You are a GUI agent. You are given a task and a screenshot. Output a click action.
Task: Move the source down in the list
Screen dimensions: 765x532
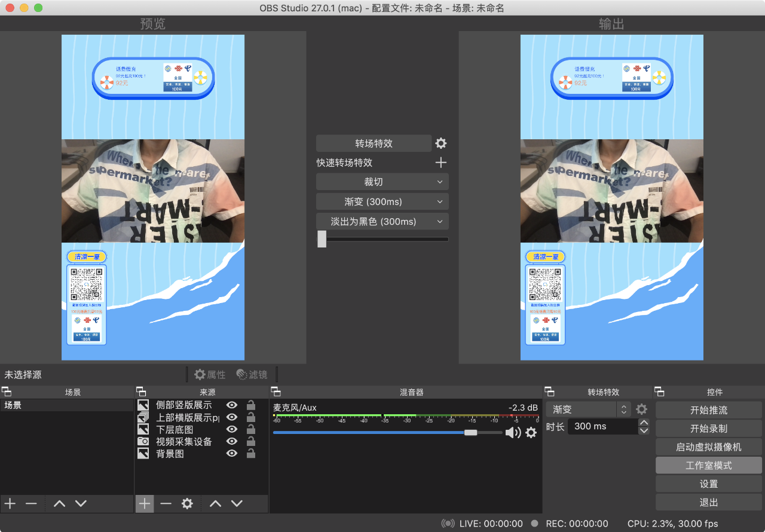coord(237,504)
